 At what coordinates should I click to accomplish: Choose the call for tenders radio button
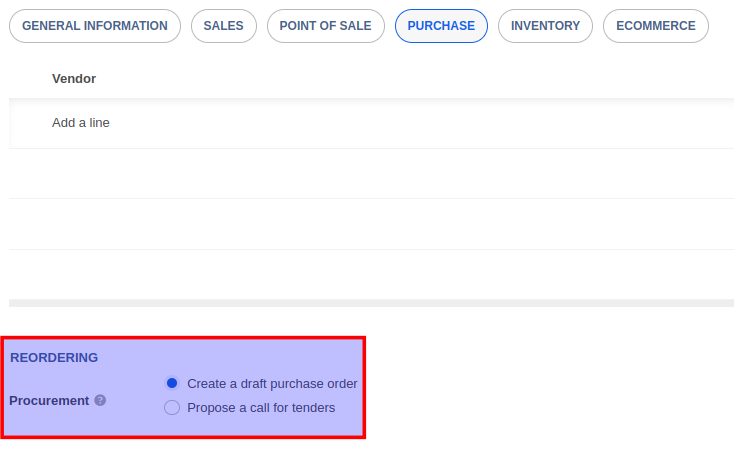click(x=172, y=408)
